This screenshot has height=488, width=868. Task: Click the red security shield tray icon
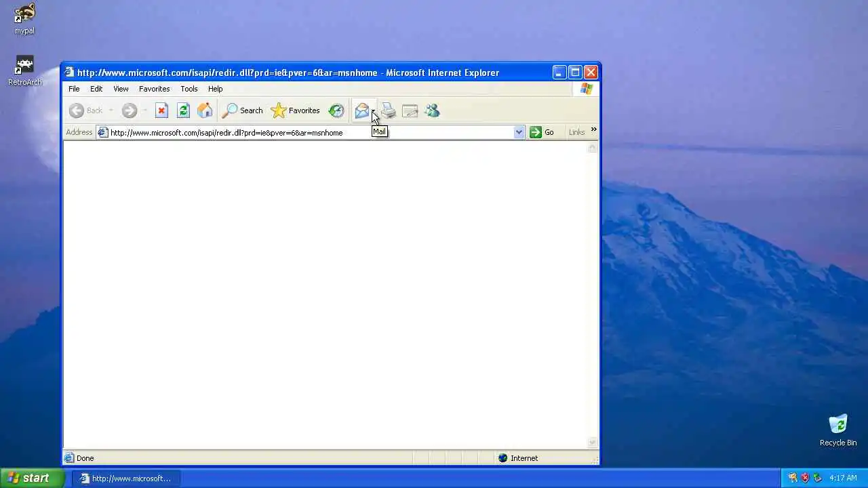805,478
